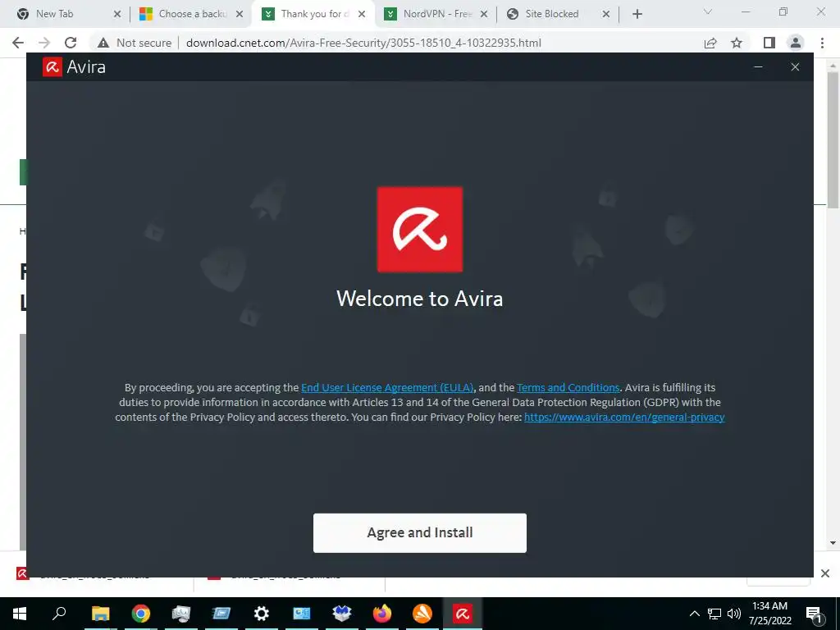
Task: Toggle Chrome side panel icon
Action: pos(769,43)
